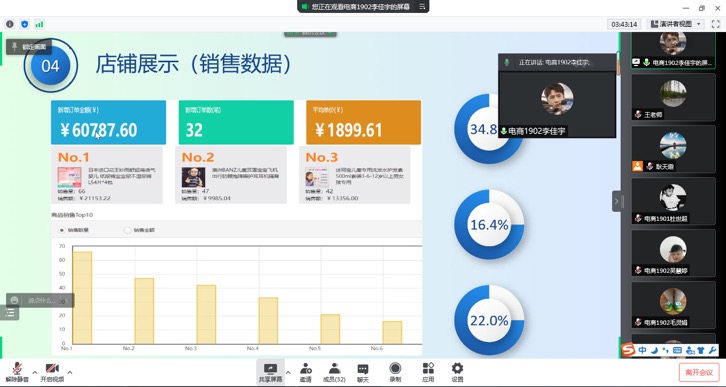The image size is (726, 387).
Task: Open the 设置 settings gear
Action: [457, 373]
